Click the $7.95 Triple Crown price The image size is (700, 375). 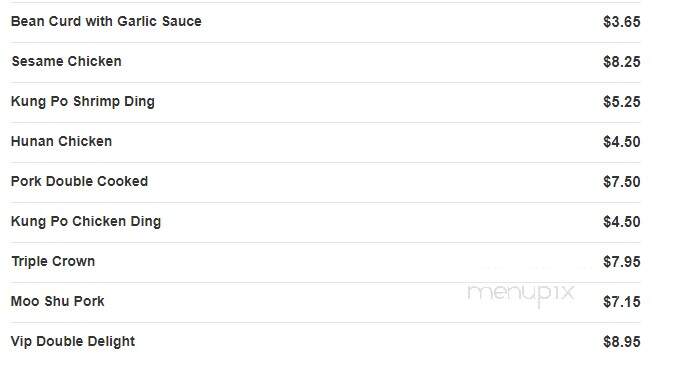621,262
